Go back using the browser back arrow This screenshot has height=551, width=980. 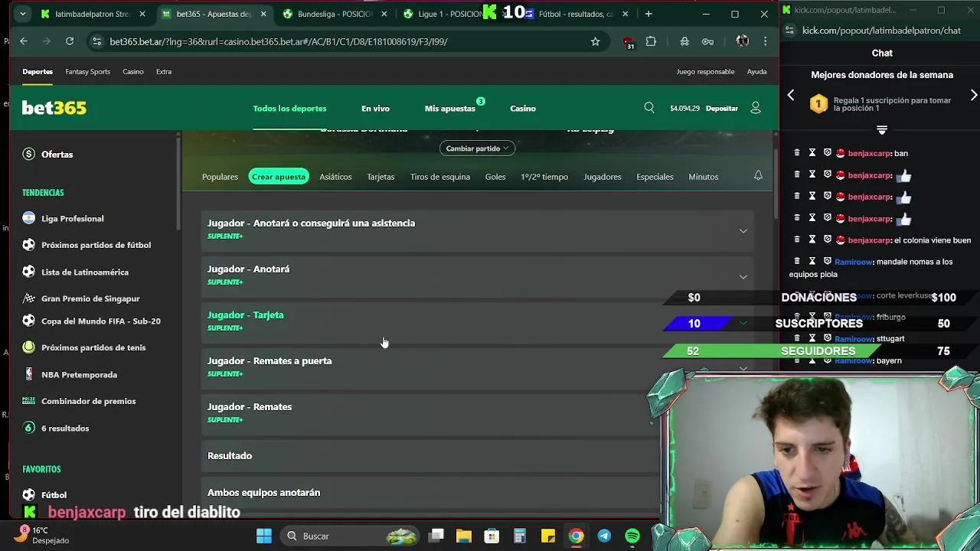(24, 41)
